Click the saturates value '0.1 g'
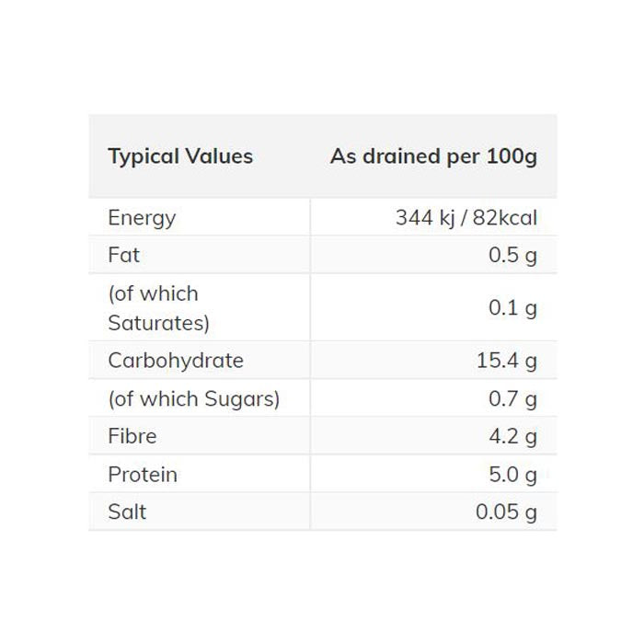This screenshot has width=644, height=644. click(x=512, y=308)
